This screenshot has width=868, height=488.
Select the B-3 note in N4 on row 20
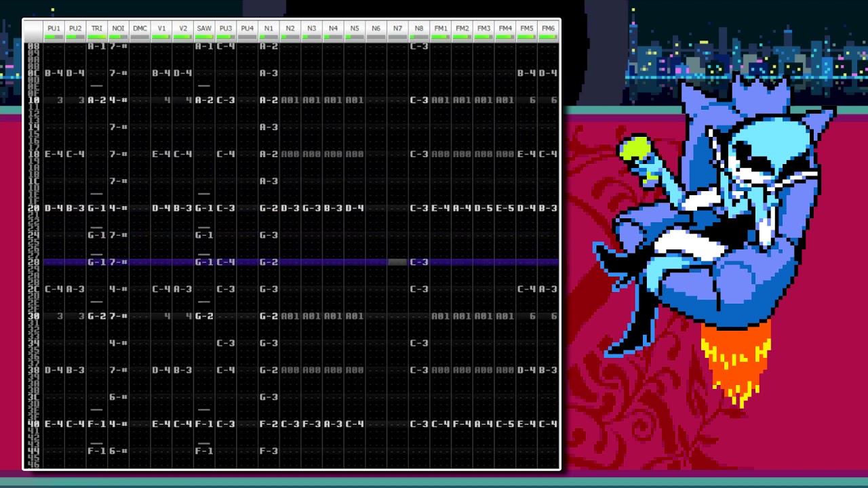pos(333,208)
